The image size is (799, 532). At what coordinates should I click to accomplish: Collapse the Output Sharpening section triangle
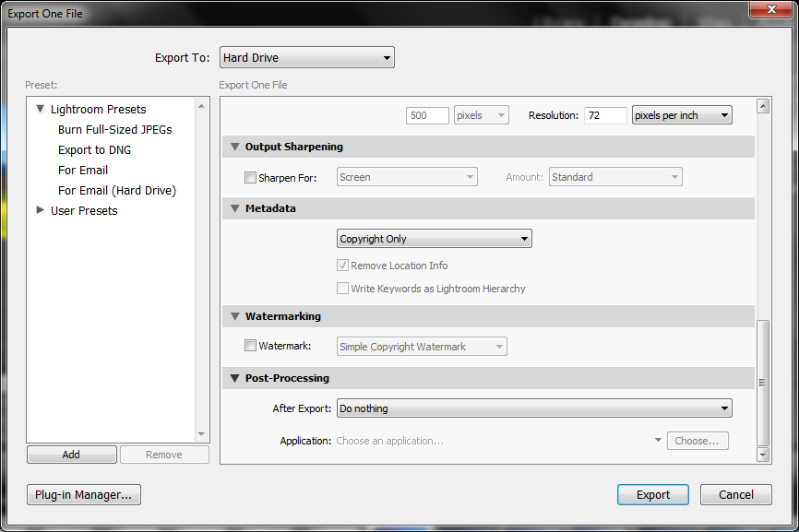tap(235, 147)
